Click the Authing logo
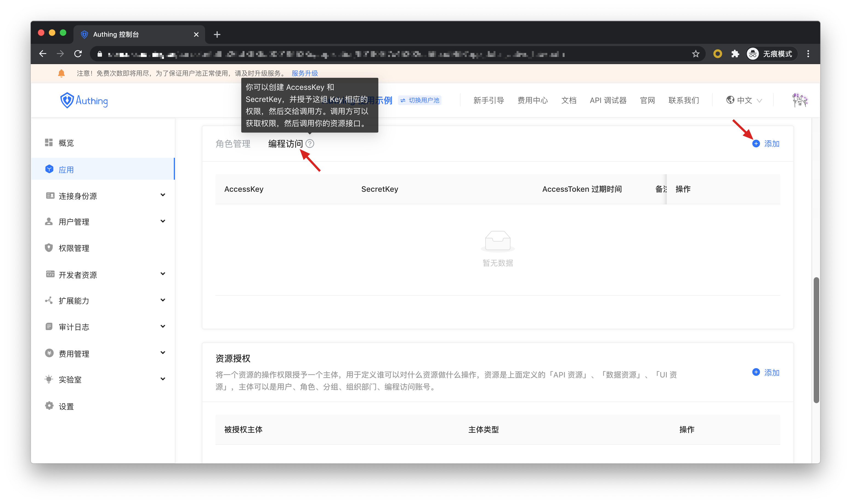This screenshot has height=504, width=851. 84,100
